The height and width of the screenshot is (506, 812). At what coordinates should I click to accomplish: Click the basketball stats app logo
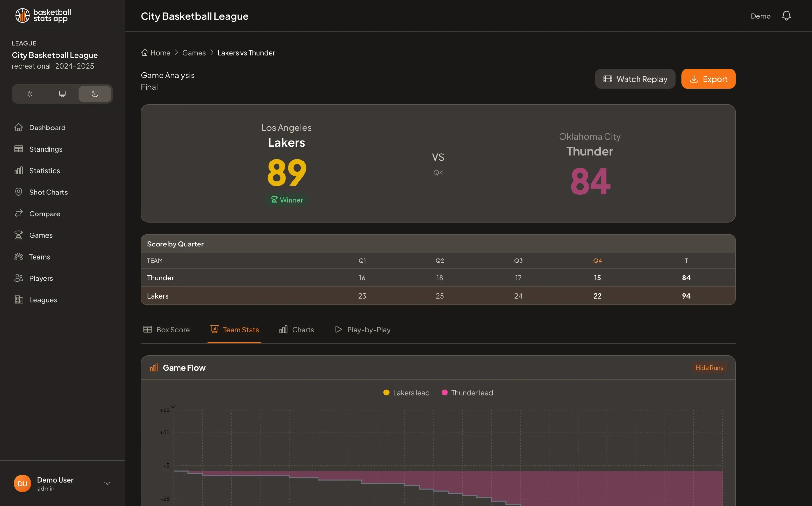(x=43, y=16)
